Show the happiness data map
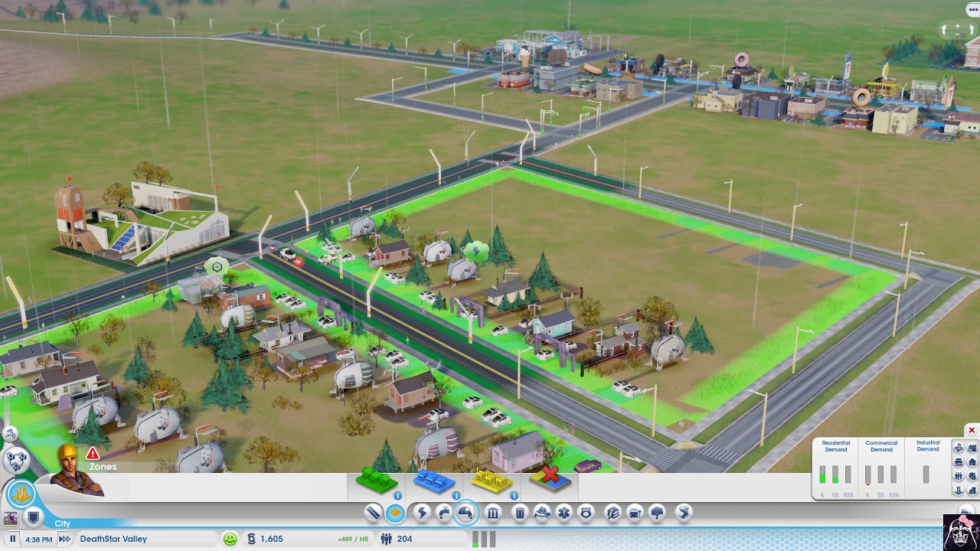Image resolution: width=980 pixels, height=551 pixels. click(972, 476)
